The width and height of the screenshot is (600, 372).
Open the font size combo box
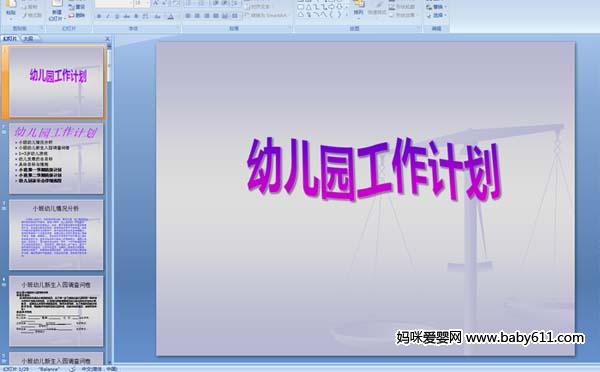click(141, 3)
